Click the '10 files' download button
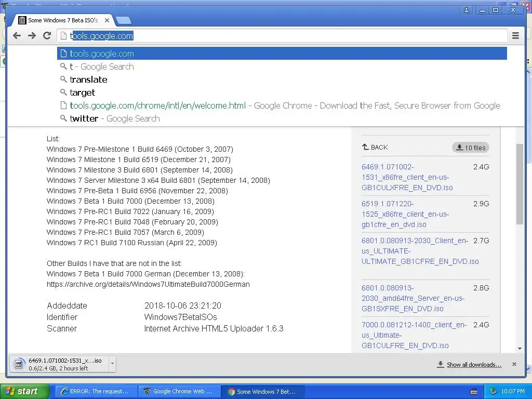Viewport: 532px width, 399px height. tap(471, 148)
